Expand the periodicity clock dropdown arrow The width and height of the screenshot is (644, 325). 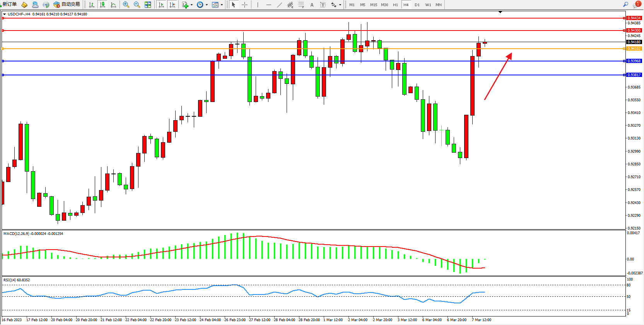[207, 5]
